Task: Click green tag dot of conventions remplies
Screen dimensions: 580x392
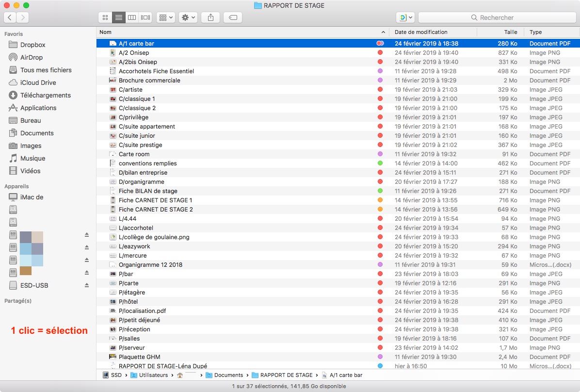Action: click(380, 163)
